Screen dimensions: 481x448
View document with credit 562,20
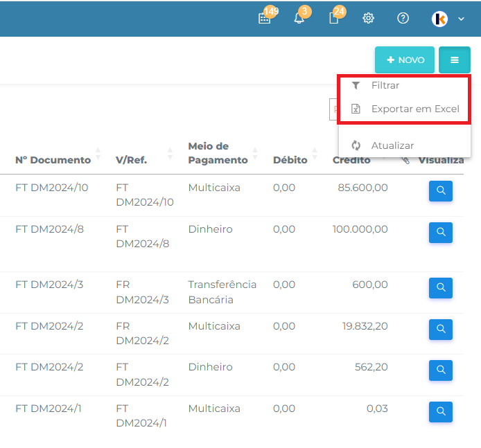click(441, 370)
